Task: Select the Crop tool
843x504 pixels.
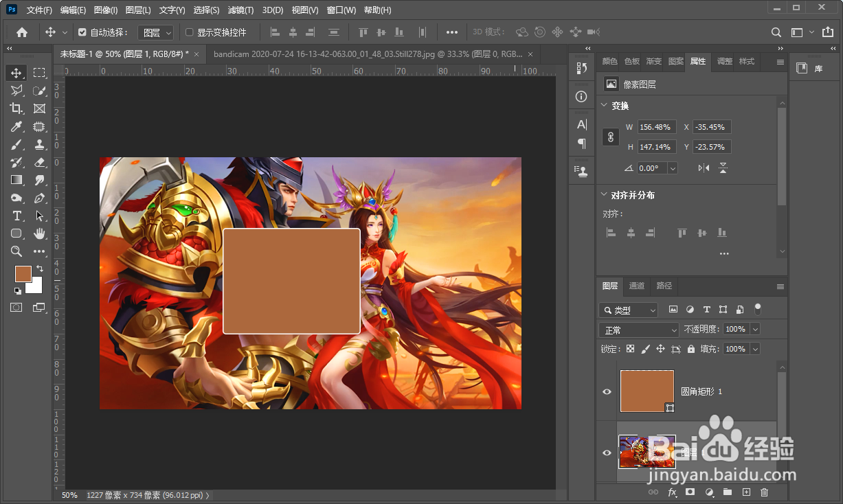Action: pyautogui.click(x=16, y=108)
